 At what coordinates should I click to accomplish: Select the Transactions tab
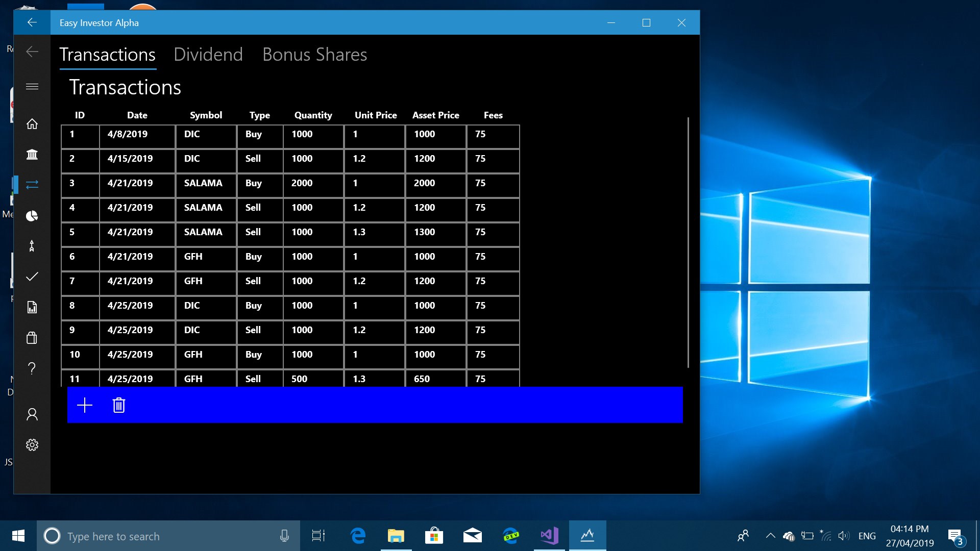(108, 55)
